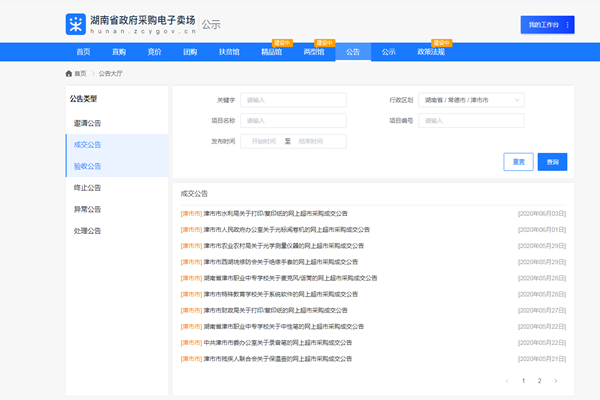Open the 政策法规 navigation tab
Screen dimensions: 600x400
(431, 52)
